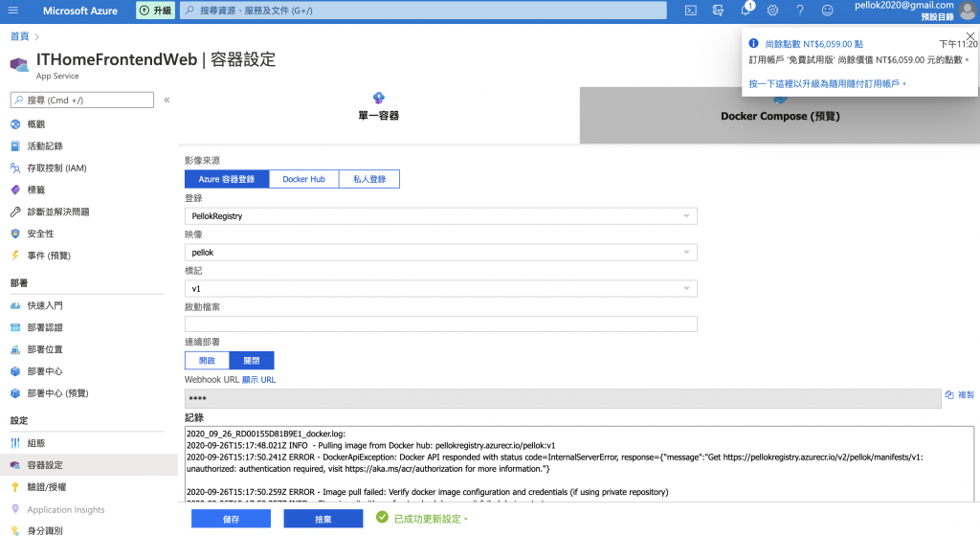This screenshot has width=980, height=536.
Task: Click the 尚餘點數 NT$6,059.00 點 notification title
Action: [x=813, y=44]
